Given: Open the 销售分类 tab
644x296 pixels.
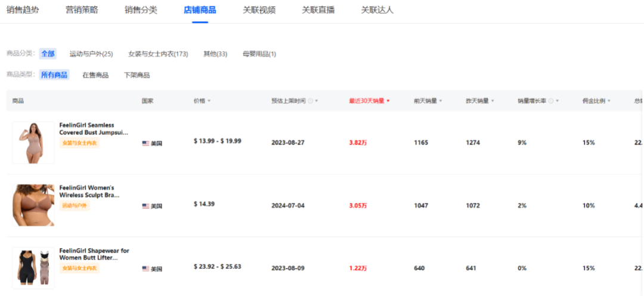Looking at the screenshot, I should (141, 10).
